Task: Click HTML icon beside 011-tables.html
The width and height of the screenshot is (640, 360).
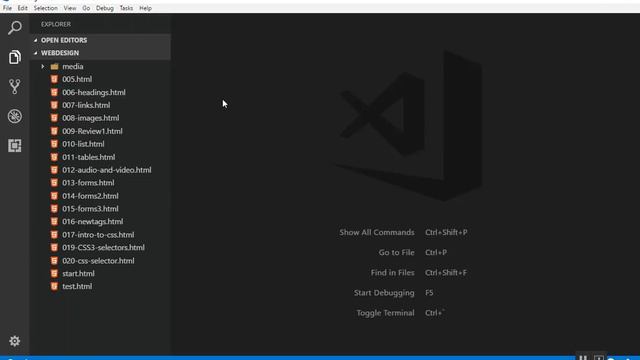Action: (x=54, y=157)
